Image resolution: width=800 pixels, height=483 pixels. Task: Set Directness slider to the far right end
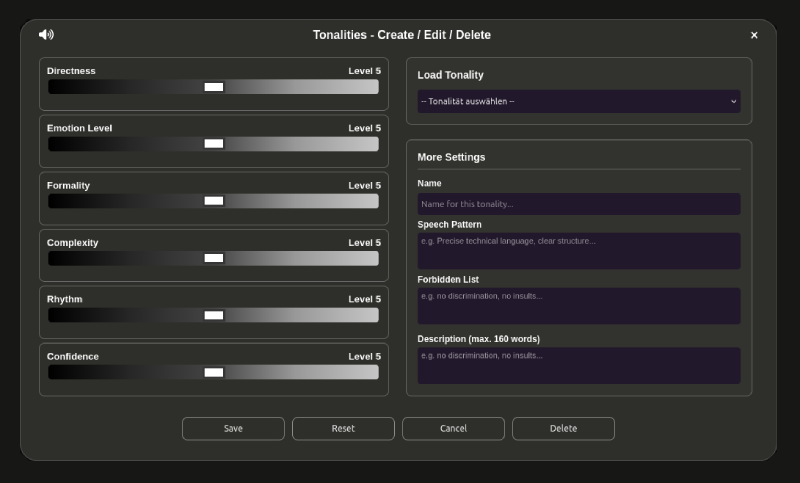pos(376,87)
